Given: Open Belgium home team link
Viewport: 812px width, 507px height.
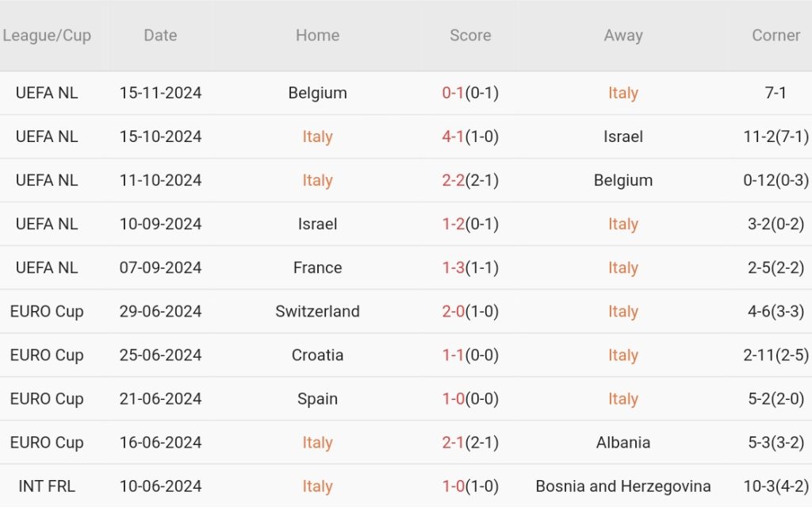Looking at the screenshot, I should point(317,93).
